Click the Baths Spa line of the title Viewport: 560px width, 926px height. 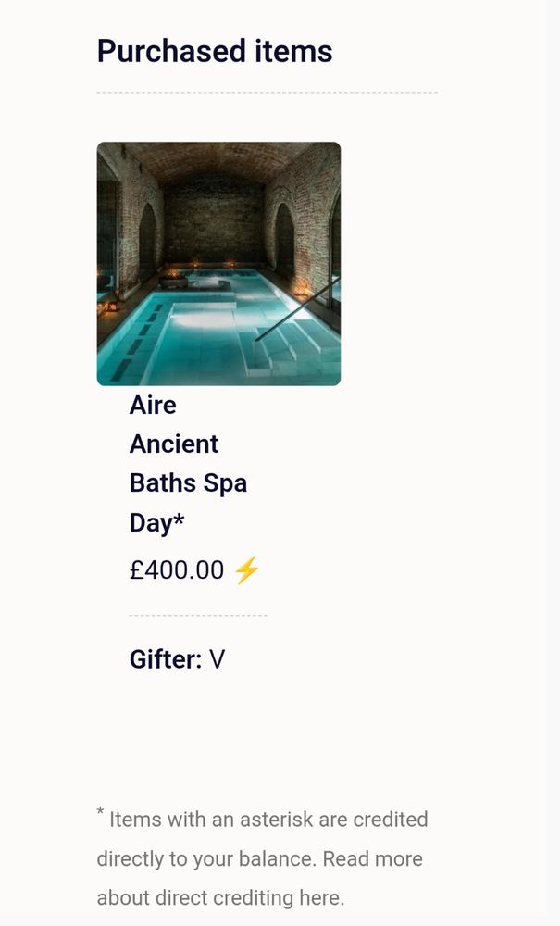click(x=188, y=483)
